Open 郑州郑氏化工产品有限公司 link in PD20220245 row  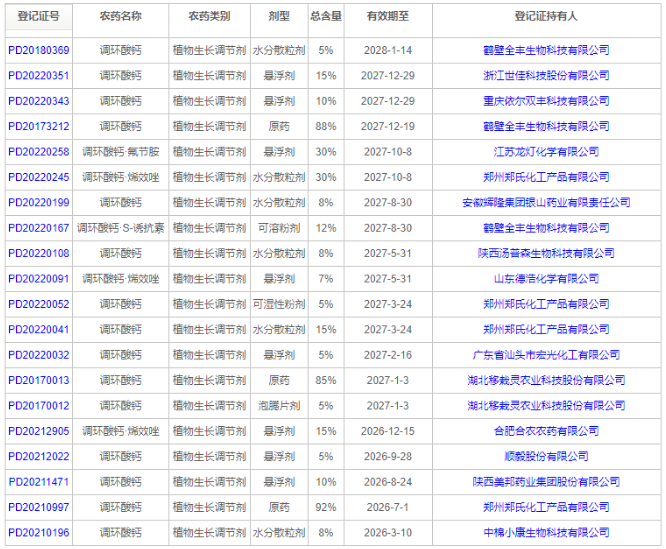pyautogui.click(x=546, y=177)
